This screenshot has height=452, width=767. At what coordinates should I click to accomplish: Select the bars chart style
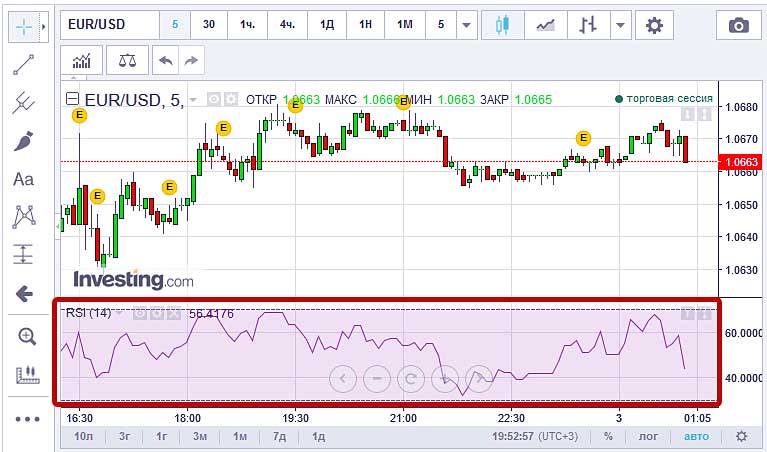pyautogui.click(x=588, y=24)
